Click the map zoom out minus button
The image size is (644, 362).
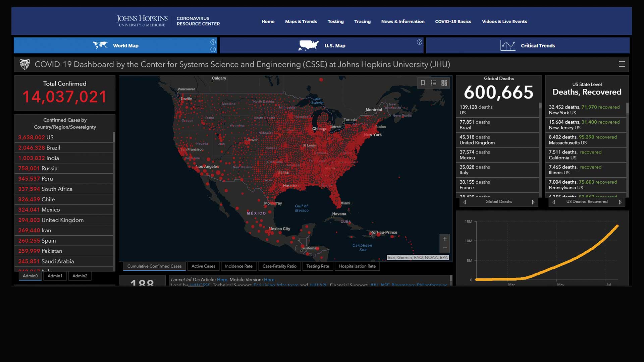[444, 248]
